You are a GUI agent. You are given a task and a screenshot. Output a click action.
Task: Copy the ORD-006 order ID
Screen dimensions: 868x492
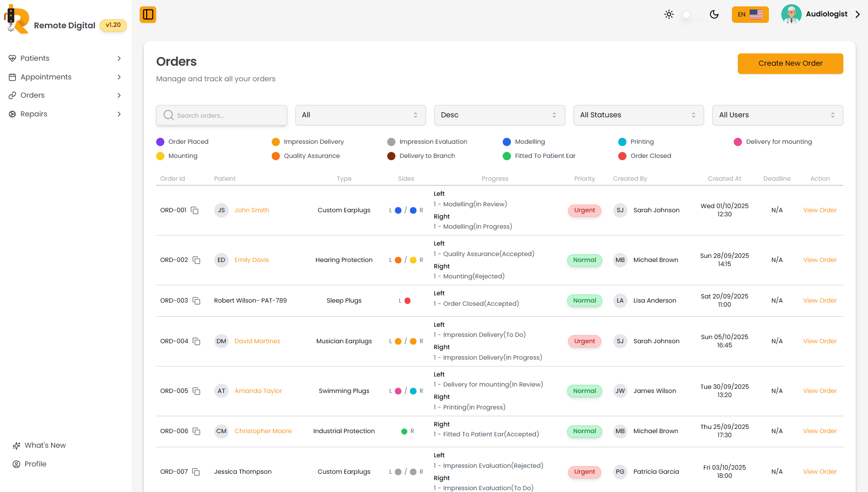(196, 431)
